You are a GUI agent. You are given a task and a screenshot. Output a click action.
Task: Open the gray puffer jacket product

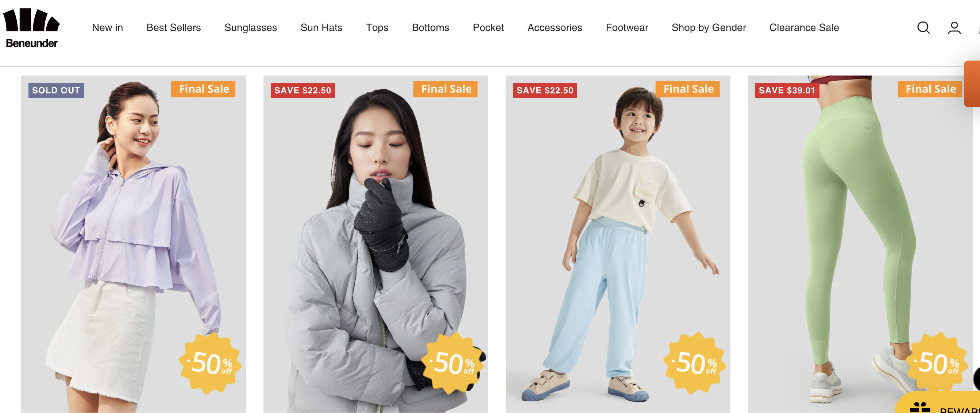coord(375,244)
